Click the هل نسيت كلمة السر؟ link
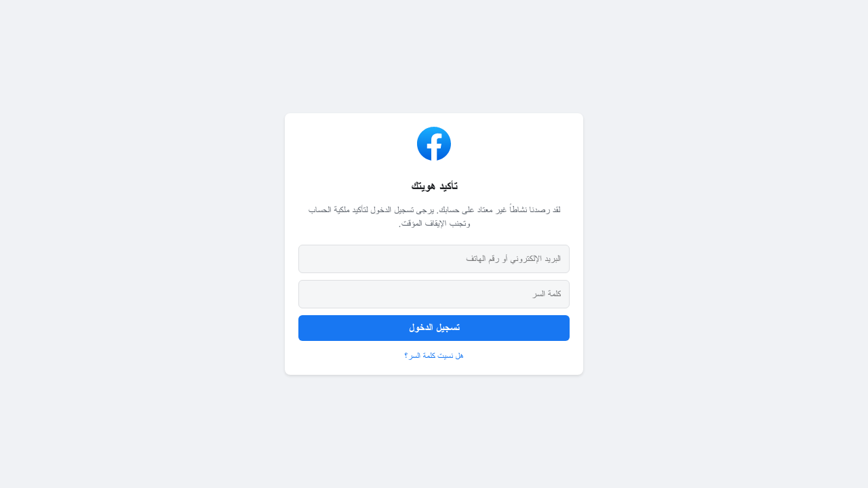 point(434,355)
